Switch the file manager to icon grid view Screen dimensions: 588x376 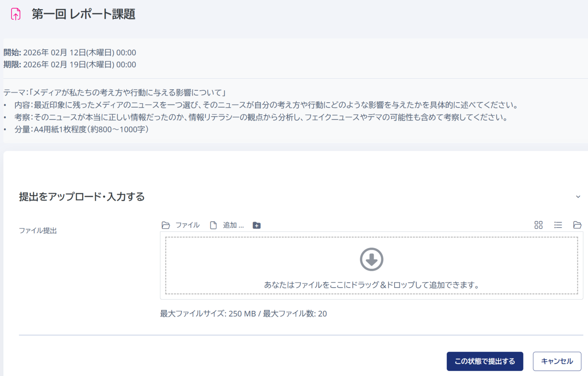tap(538, 225)
